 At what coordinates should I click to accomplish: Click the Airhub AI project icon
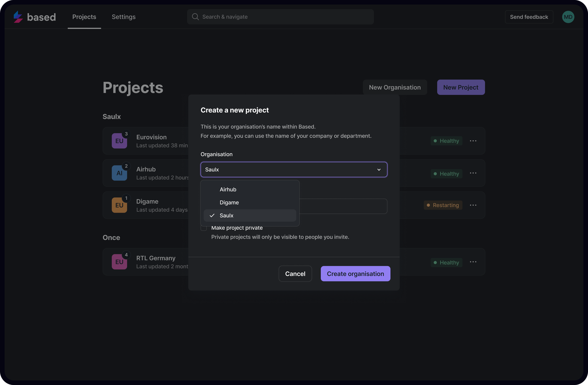tap(119, 173)
